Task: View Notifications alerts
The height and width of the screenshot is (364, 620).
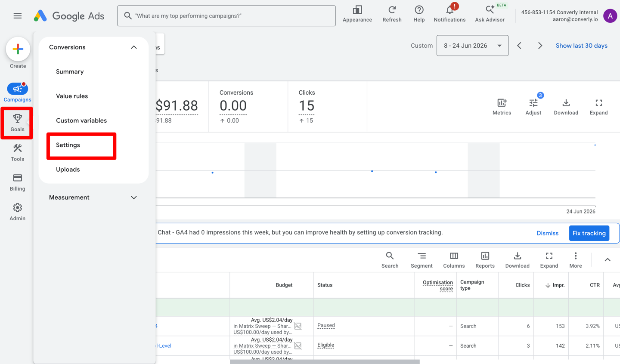Action: [449, 14]
